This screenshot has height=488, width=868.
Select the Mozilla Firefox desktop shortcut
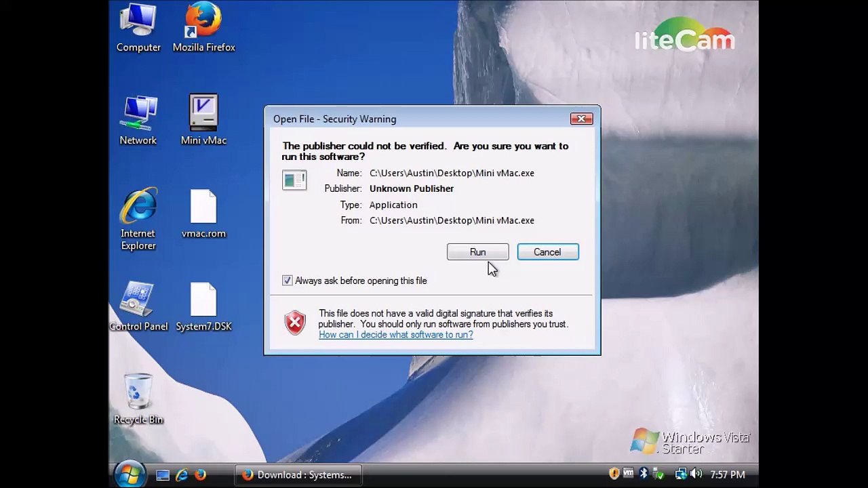203,28
